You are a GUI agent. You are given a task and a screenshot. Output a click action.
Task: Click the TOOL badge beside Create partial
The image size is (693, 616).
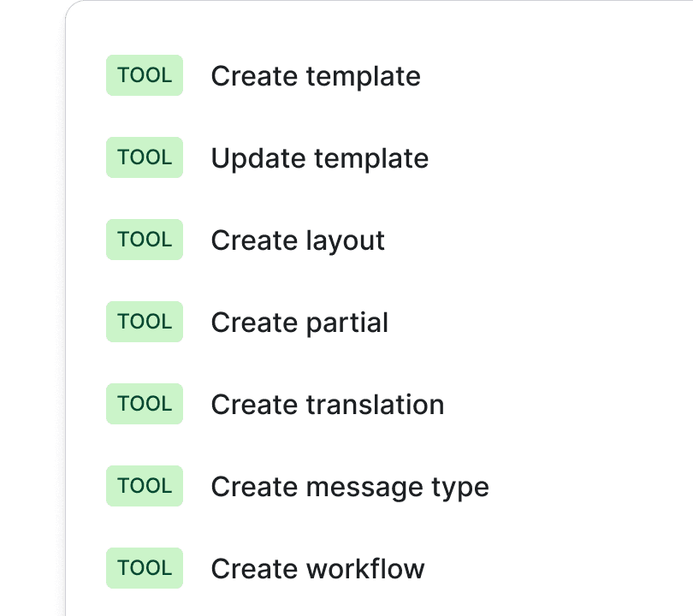click(144, 322)
